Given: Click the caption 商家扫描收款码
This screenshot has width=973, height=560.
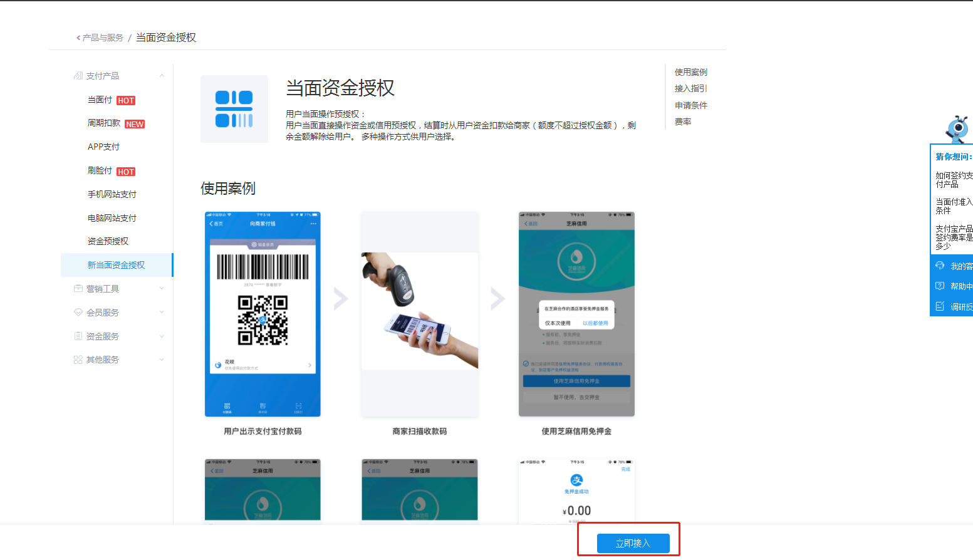Looking at the screenshot, I should (420, 432).
